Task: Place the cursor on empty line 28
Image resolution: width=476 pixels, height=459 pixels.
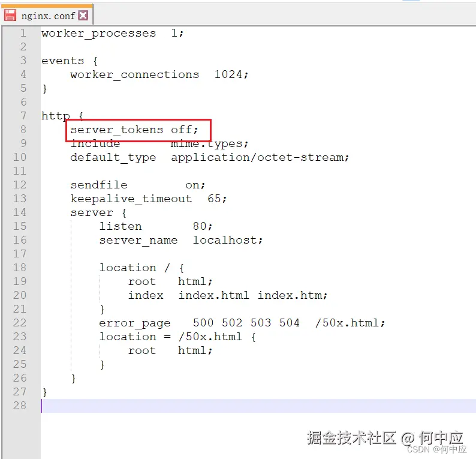Action: coord(258,406)
